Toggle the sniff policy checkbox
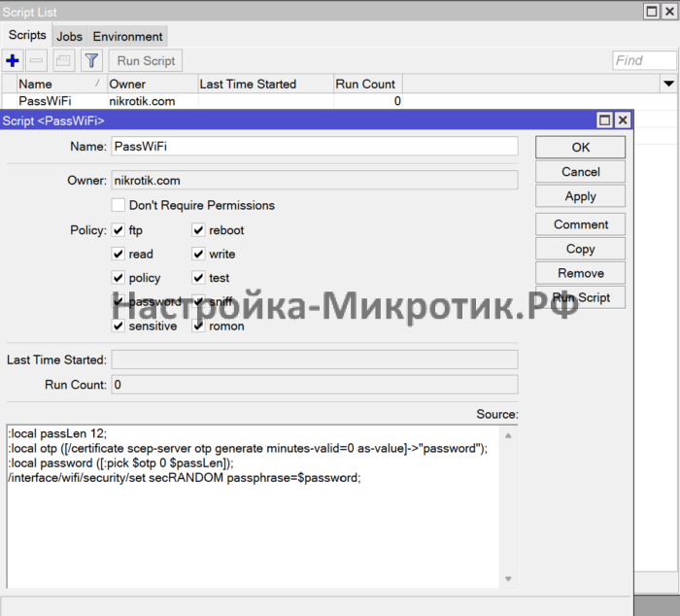 [198, 301]
